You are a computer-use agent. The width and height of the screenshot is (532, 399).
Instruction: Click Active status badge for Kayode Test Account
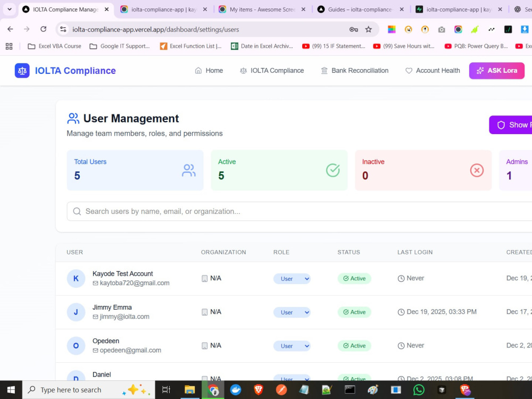(354, 279)
